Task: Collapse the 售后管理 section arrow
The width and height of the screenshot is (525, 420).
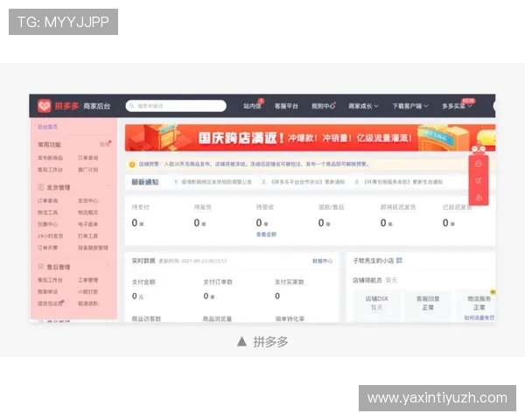Action: 108,265
